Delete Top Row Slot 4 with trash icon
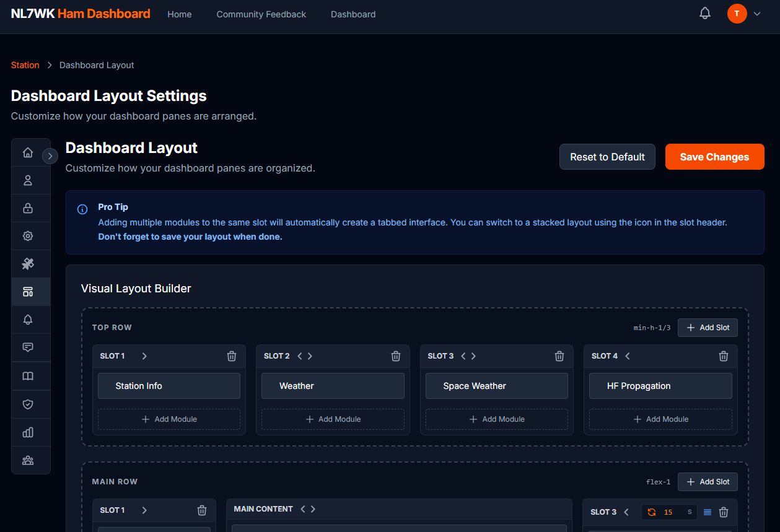 (x=724, y=356)
